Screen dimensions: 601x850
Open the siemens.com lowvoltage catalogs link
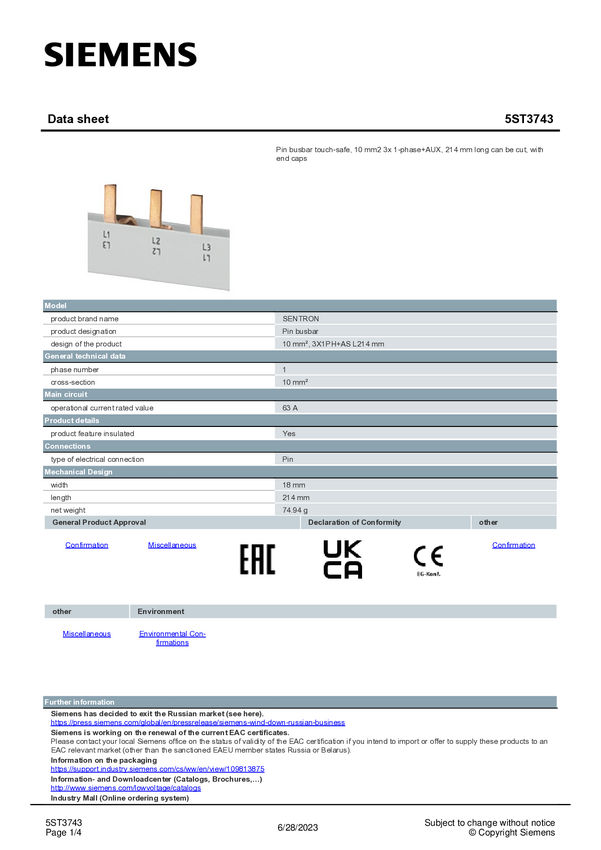coord(126,788)
